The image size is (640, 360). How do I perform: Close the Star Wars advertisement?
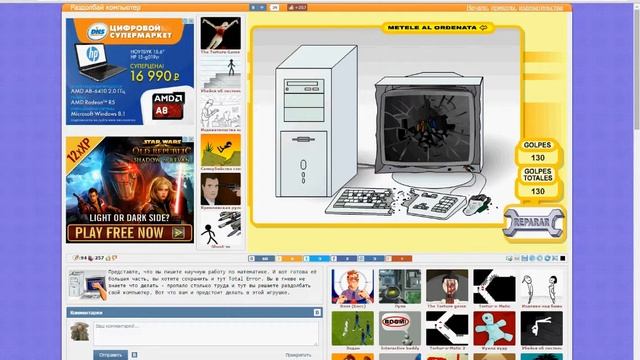(191, 139)
